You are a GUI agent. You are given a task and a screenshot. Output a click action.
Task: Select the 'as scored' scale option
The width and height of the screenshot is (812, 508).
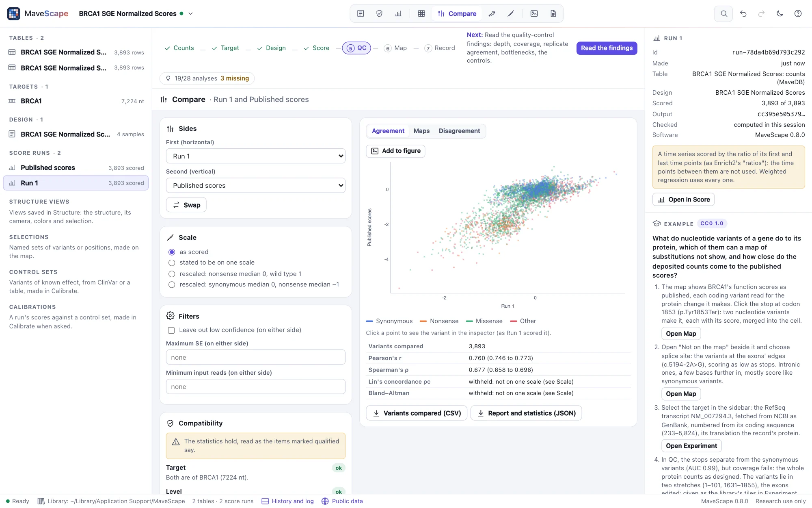click(172, 252)
